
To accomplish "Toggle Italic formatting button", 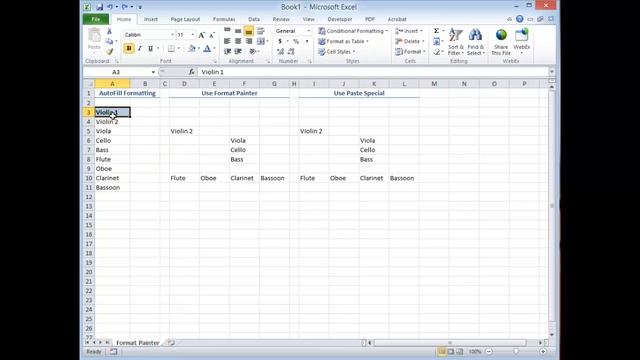I will click(140, 49).
